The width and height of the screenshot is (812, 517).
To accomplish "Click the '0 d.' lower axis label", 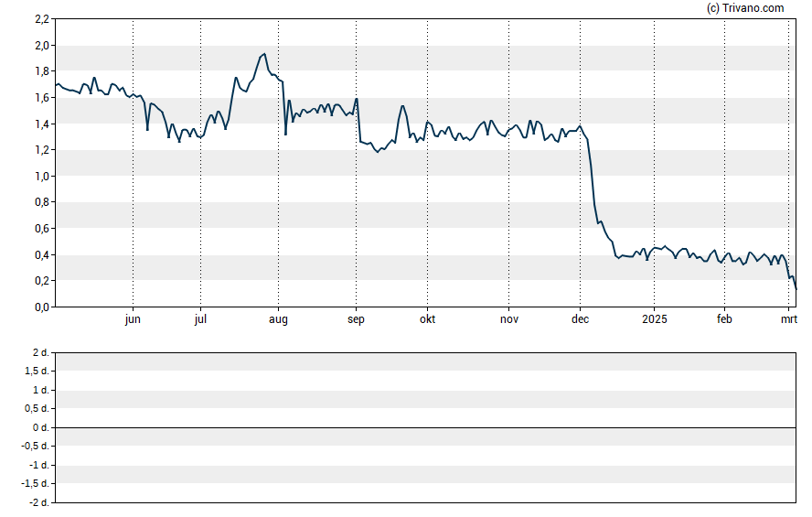I will click(41, 427).
